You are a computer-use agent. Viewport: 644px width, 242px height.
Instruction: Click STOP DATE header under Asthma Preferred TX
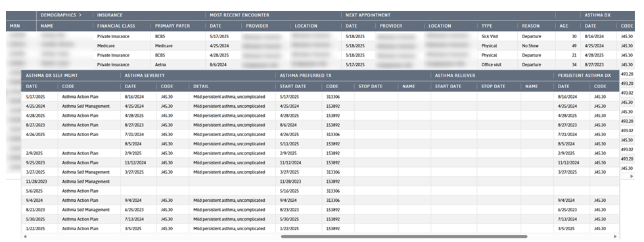pyautogui.click(x=370, y=87)
